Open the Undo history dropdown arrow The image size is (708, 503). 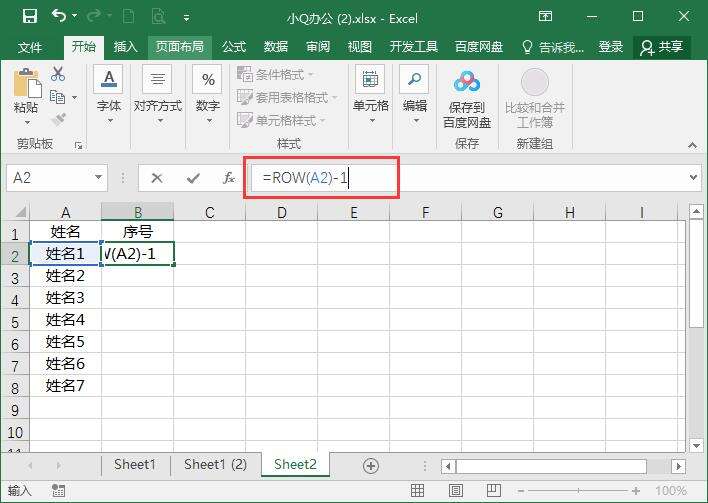click(x=75, y=17)
